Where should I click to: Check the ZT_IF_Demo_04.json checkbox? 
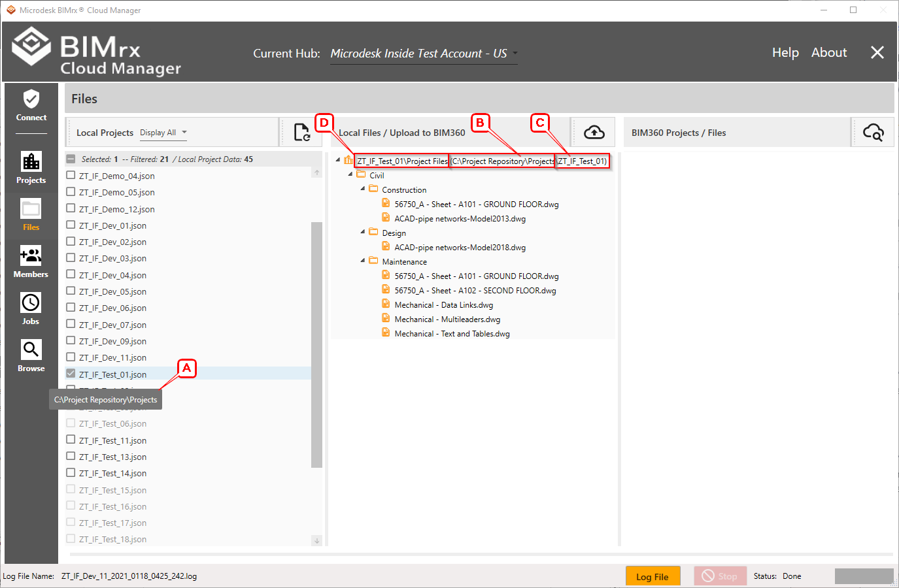(71, 175)
